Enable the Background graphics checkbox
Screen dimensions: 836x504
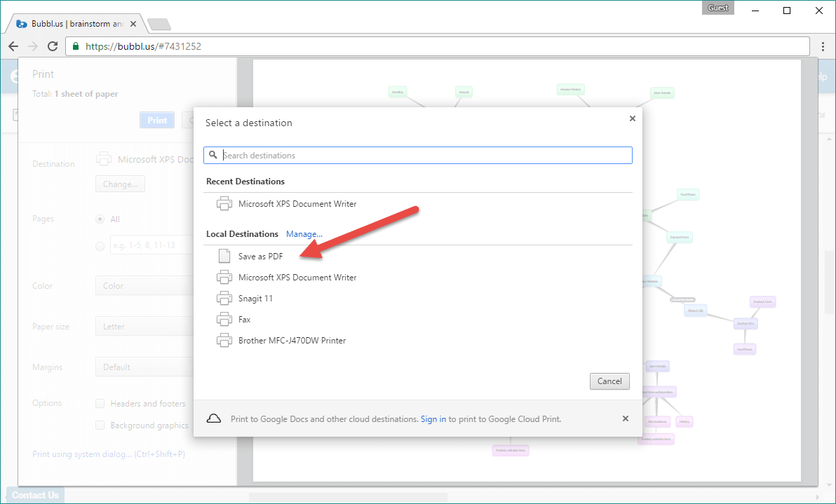click(x=100, y=425)
